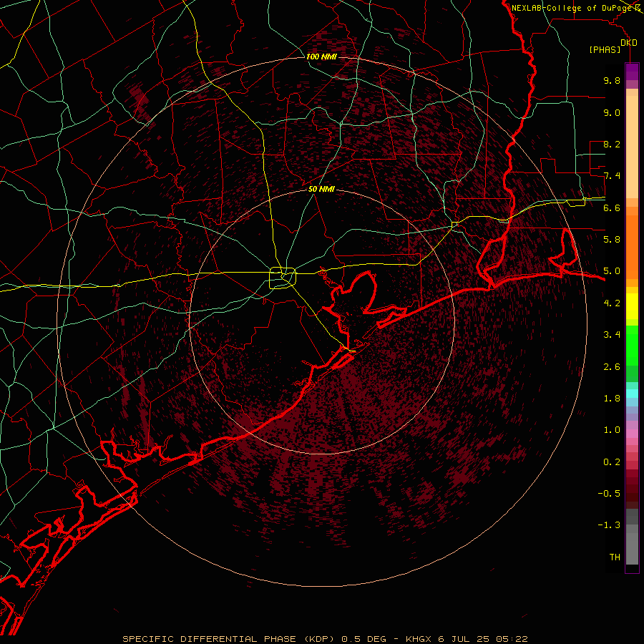Click the 9.0 legend value
Screen dimensions: 644x644
click(x=612, y=112)
